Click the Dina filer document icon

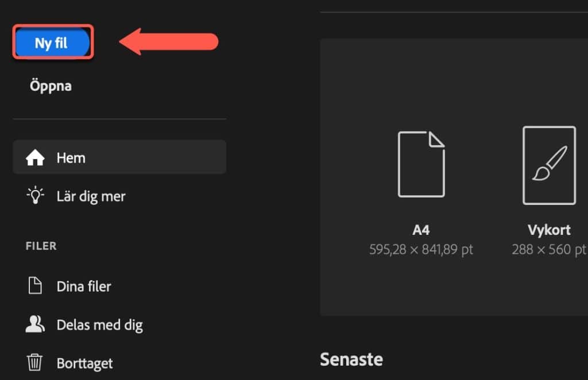tap(35, 285)
